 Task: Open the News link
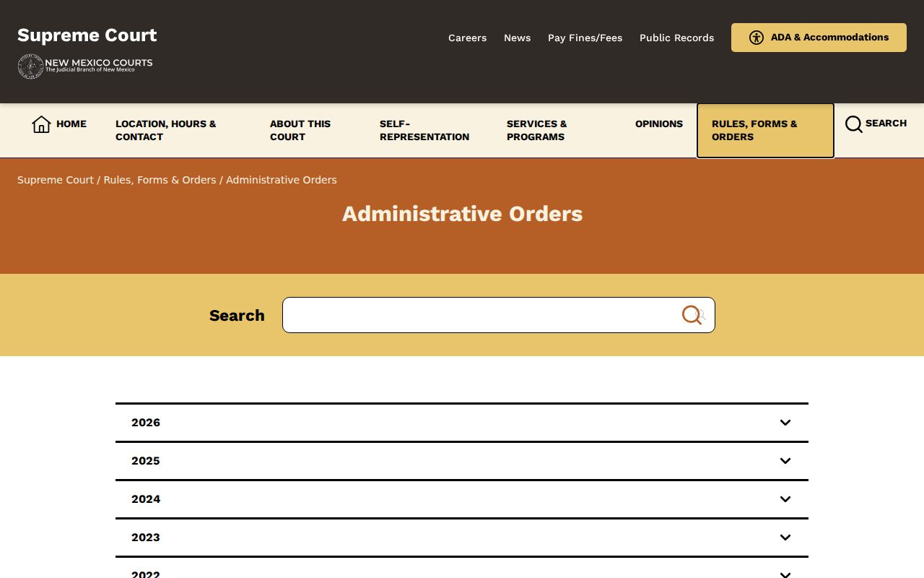point(517,38)
